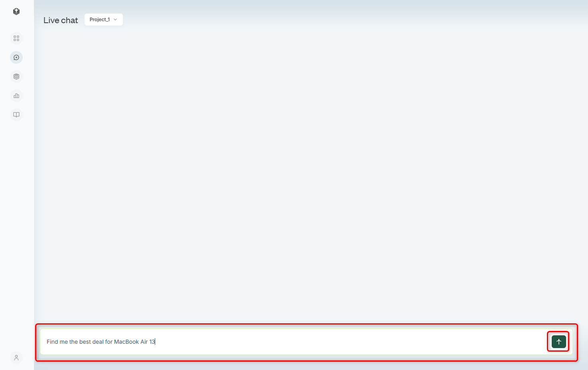Click the Live chat heading
The width and height of the screenshot is (588, 370).
pos(61,20)
